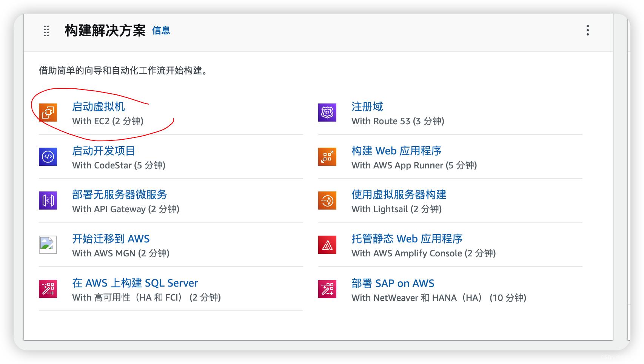Screen dimensions: 644x364
Task: Open the widget three-dot options menu
Action: [x=587, y=30]
